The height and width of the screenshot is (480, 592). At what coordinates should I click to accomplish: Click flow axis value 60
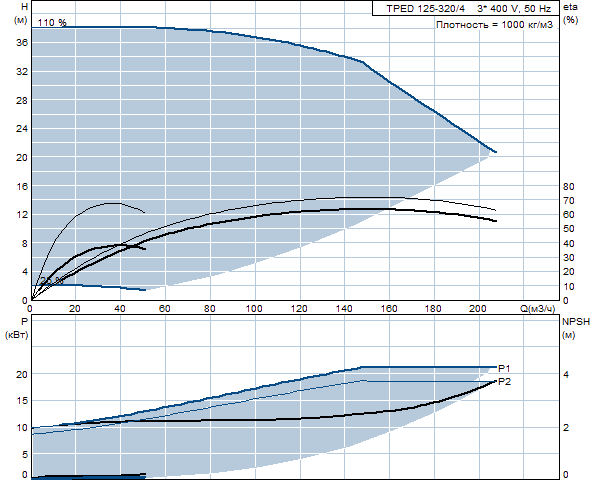pyautogui.click(x=165, y=309)
